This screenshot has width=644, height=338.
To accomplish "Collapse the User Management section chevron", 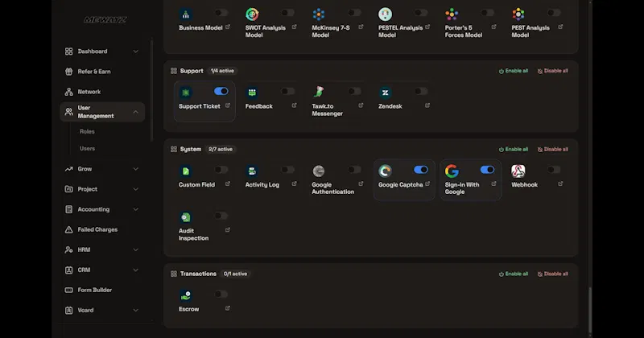I will point(135,112).
